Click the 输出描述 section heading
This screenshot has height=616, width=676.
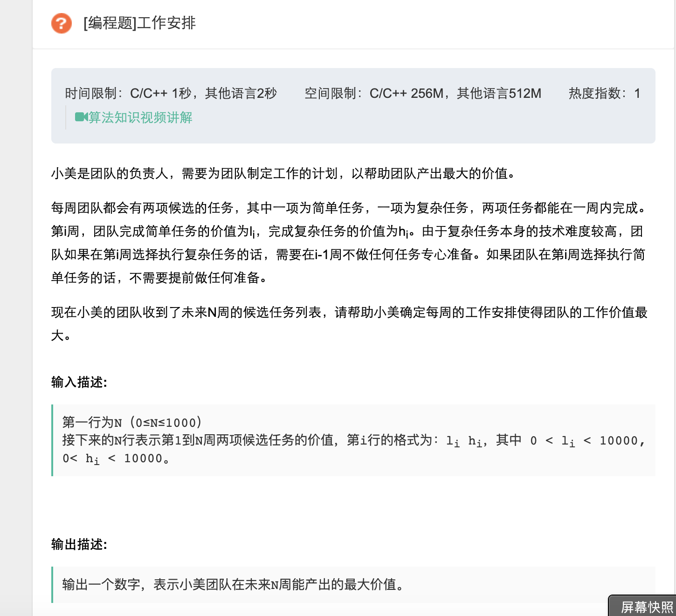coord(78,543)
